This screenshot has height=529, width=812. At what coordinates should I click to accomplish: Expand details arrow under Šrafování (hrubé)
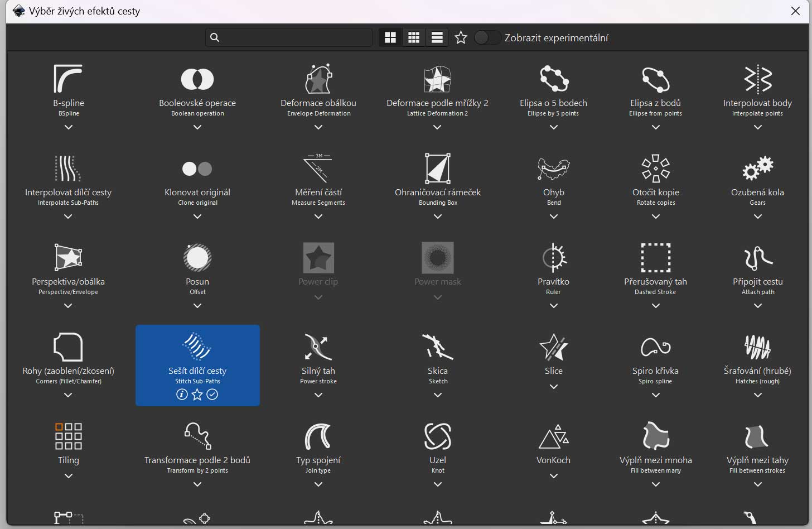(x=757, y=395)
